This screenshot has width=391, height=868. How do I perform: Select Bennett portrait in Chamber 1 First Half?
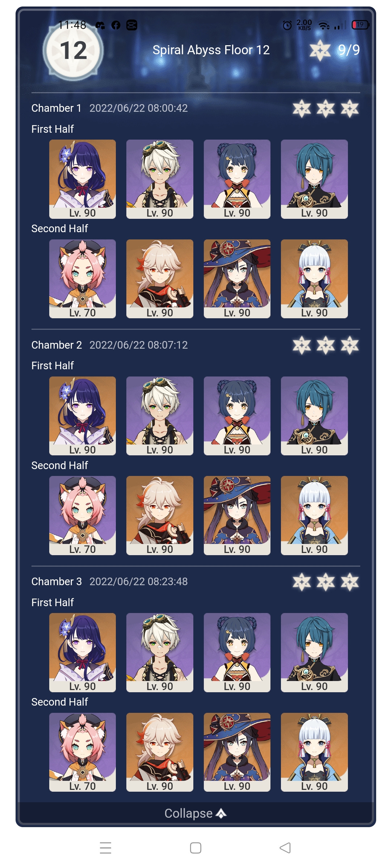[x=160, y=179]
